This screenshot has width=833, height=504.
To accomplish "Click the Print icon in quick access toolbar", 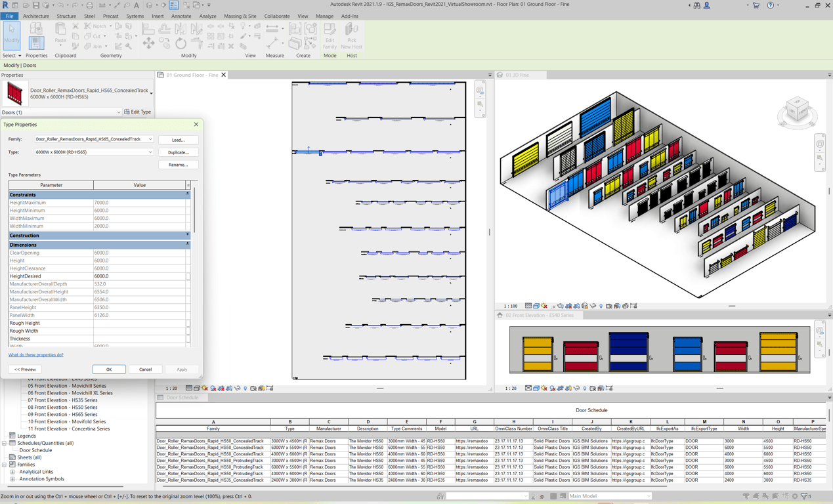I will tap(90, 5).
